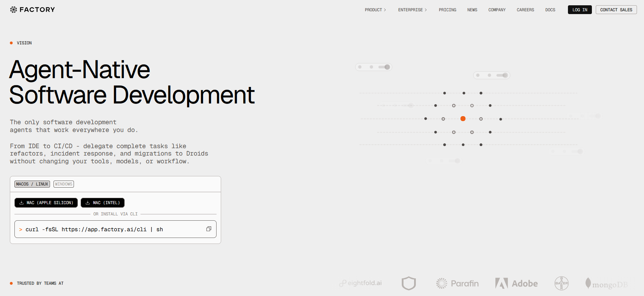The image size is (644, 296).
Task: Click the Bayer logo
Action: [x=561, y=283]
